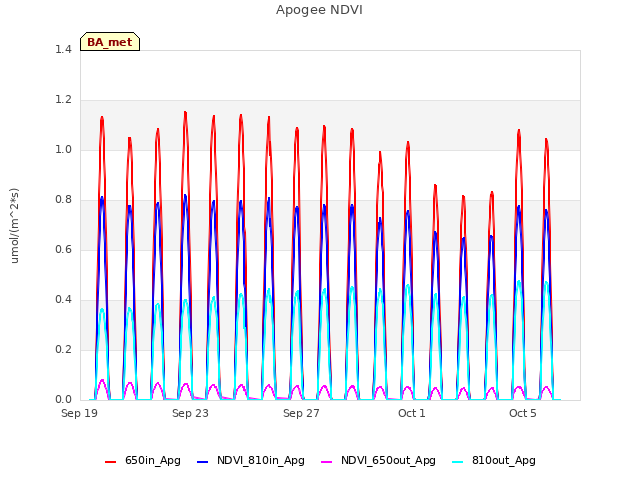Click the cyan 810out_Apg legend swatch
Image resolution: width=640 pixels, height=480 pixels.
tap(458, 462)
